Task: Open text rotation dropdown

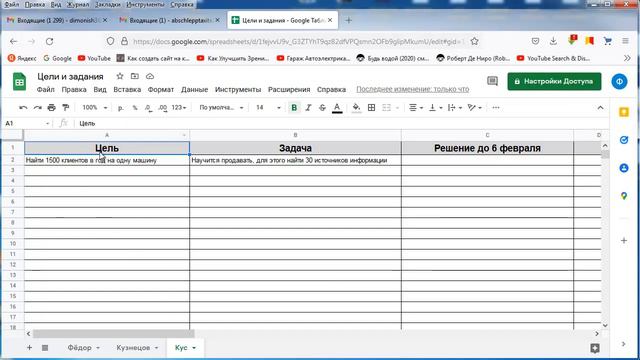Action: [x=474, y=108]
